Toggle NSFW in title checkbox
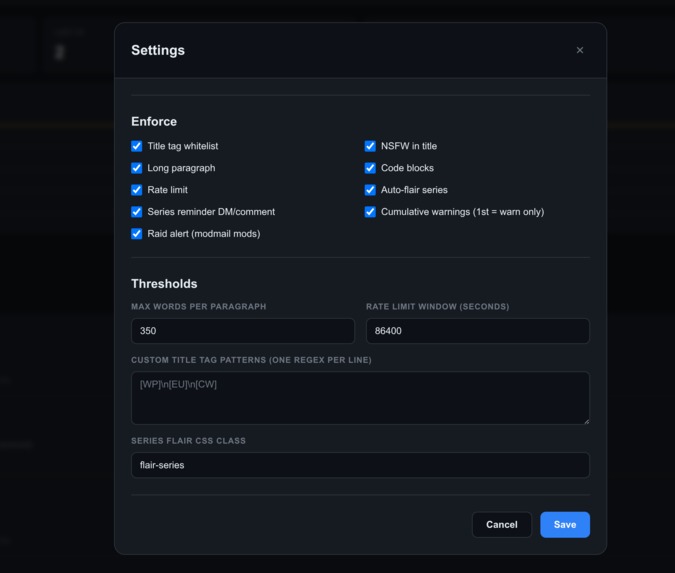The height and width of the screenshot is (573, 675). [370, 146]
